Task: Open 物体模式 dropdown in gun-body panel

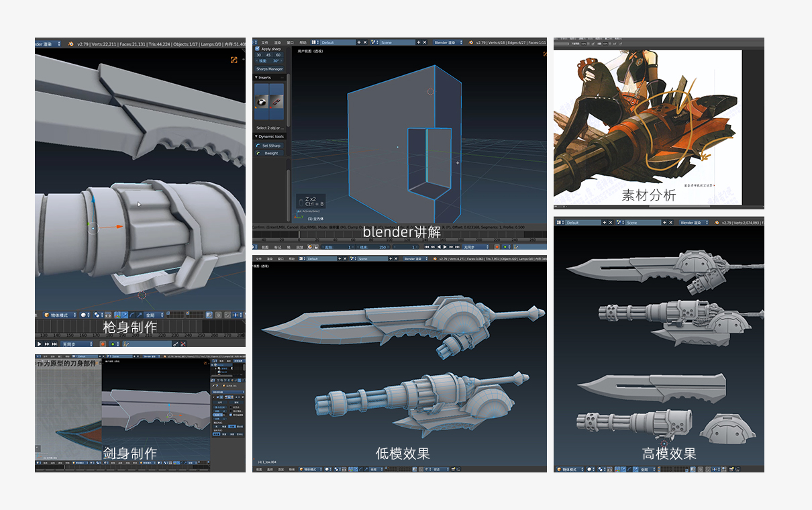Action: tap(61, 315)
